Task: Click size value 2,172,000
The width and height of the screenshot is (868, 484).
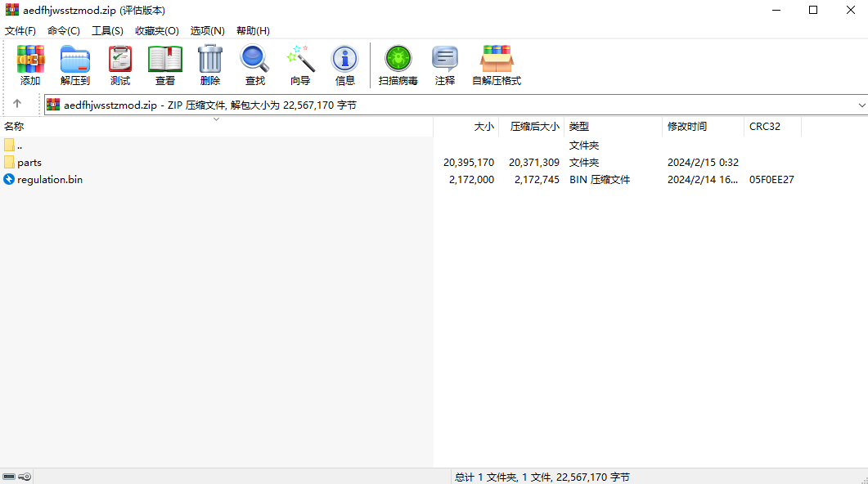Action: (472, 180)
